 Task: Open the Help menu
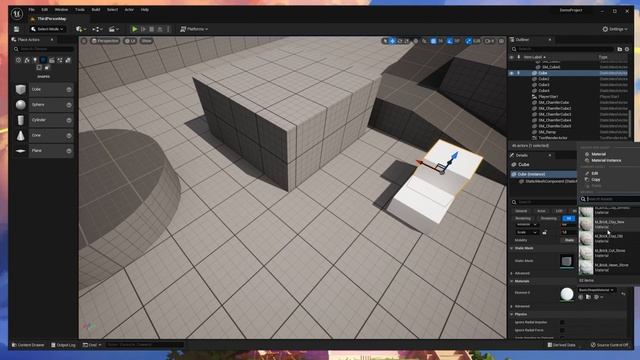[x=145, y=9]
